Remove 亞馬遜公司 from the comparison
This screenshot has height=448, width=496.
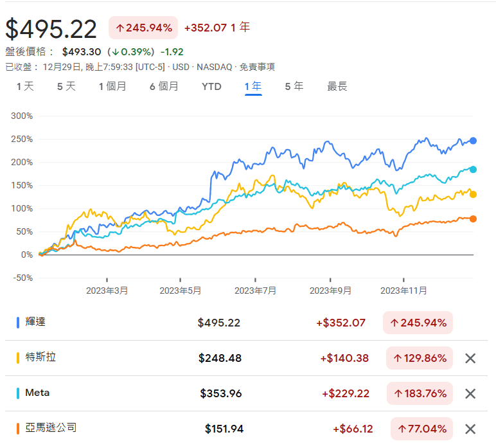pos(470,429)
